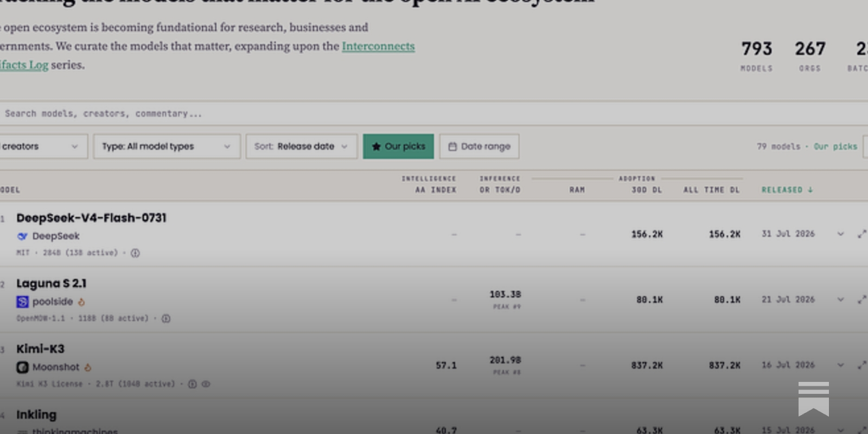This screenshot has height=434, width=868.
Task: Sort by the AA INDEX column header
Action: point(436,190)
